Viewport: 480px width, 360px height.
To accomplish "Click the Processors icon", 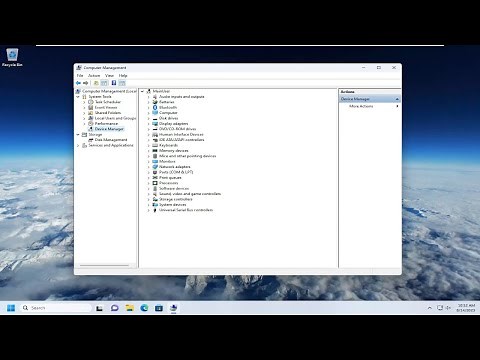I will click(x=155, y=183).
